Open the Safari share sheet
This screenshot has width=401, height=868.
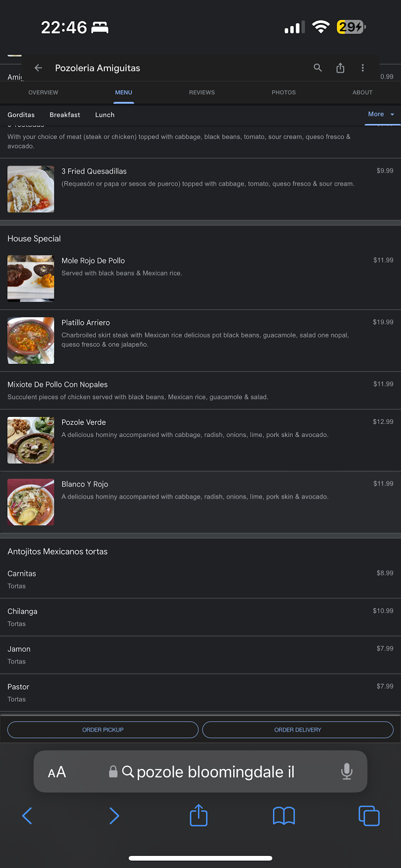pyautogui.click(x=199, y=816)
